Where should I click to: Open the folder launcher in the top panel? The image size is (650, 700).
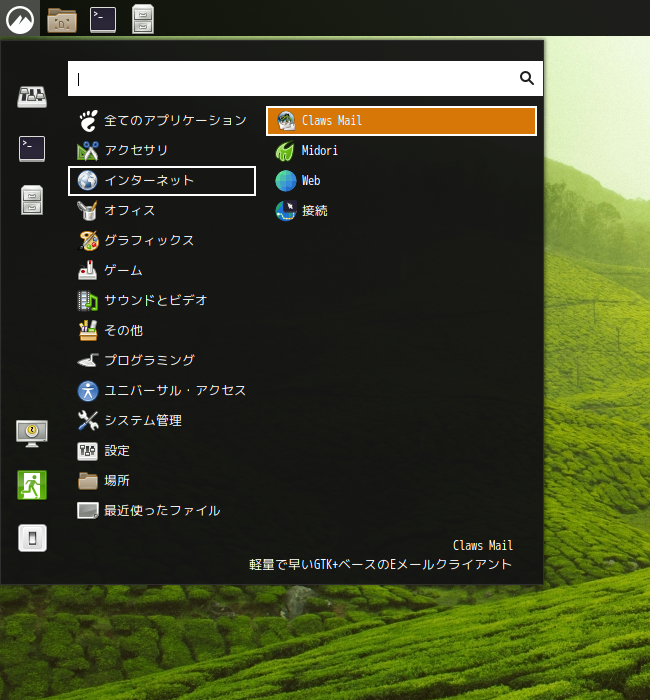coord(62,20)
